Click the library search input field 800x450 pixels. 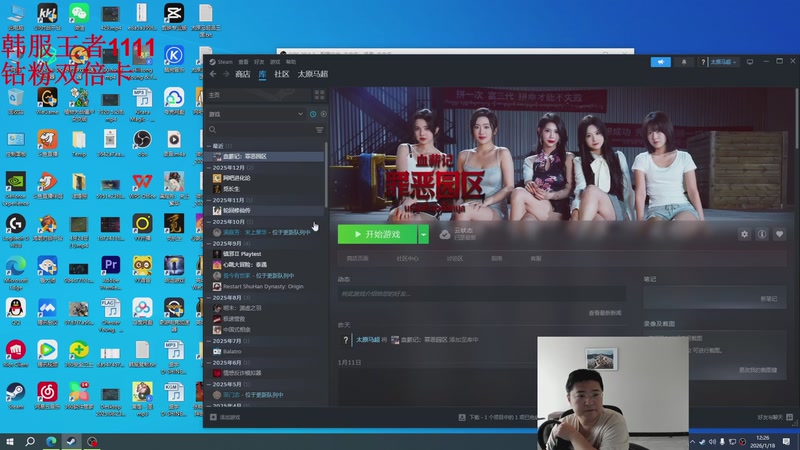pyautogui.click(x=265, y=130)
